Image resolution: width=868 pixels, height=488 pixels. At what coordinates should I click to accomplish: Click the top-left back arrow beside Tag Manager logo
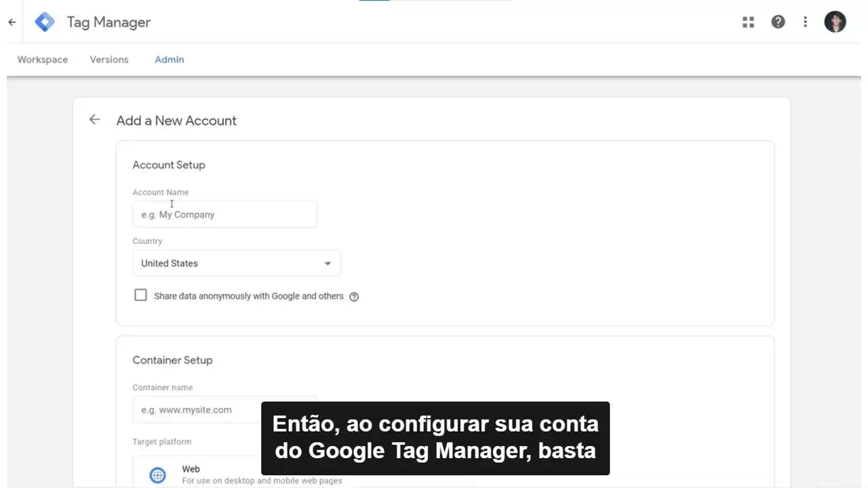point(12,22)
